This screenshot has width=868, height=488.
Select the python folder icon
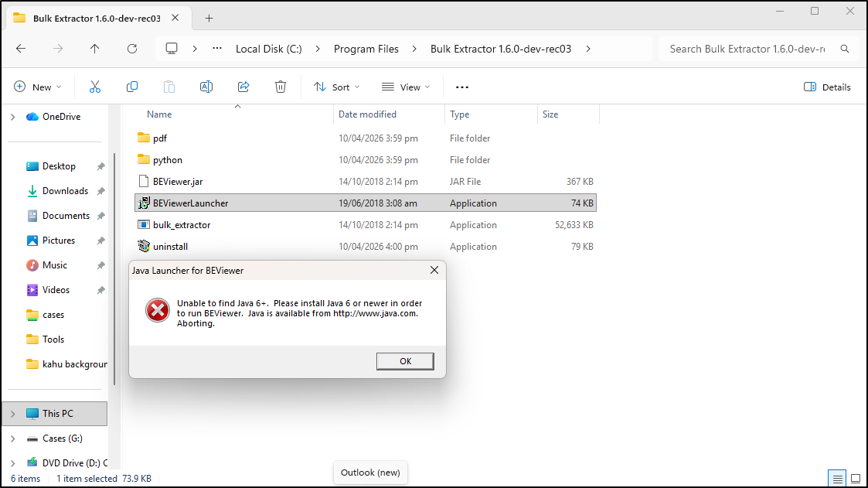(144, 159)
